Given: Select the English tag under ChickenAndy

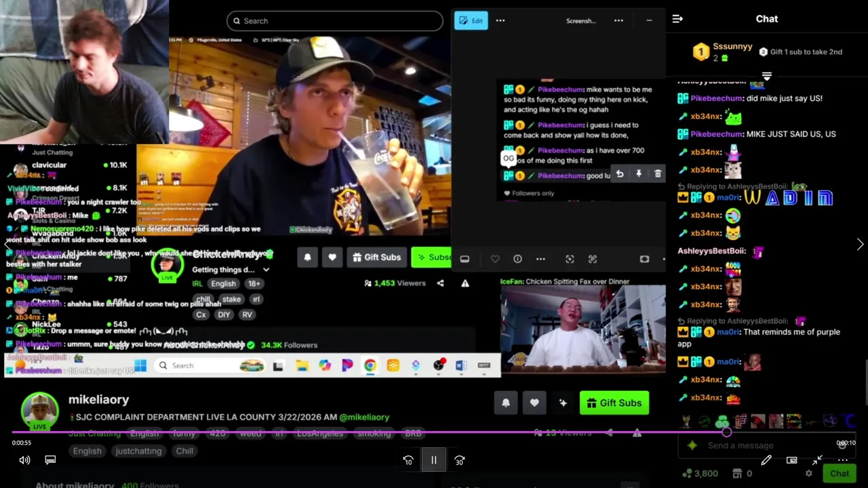Looking at the screenshot, I should coord(223,284).
